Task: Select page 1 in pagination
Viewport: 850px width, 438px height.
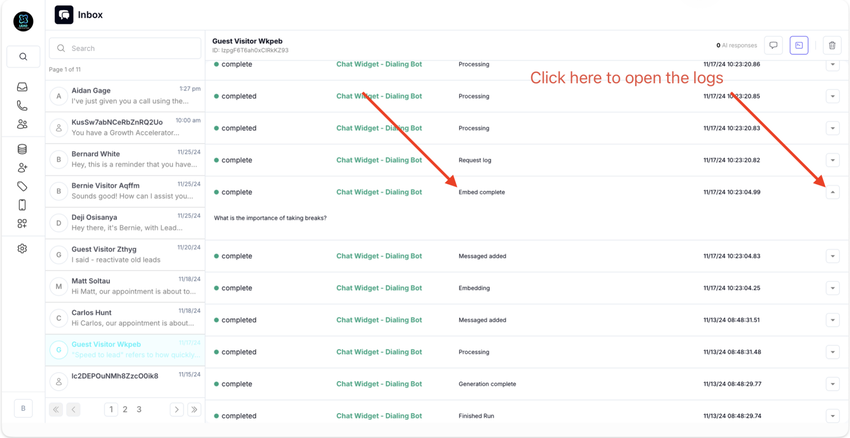Action: click(x=111, y=409)
